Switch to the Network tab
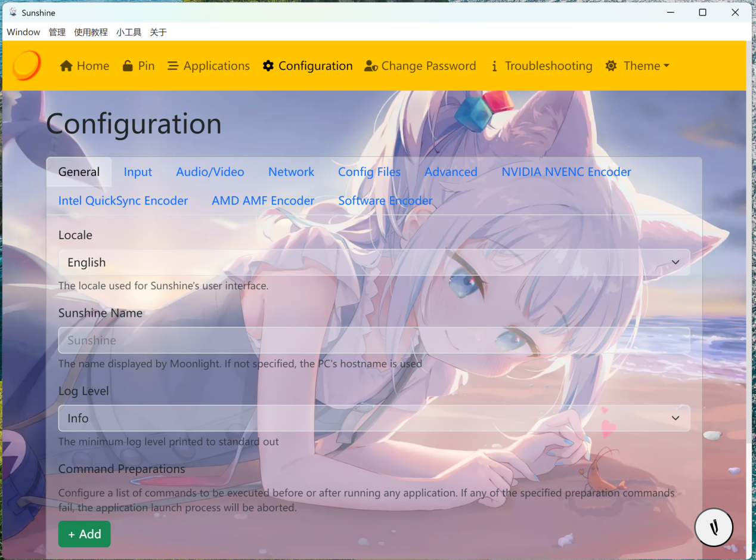The image size is (756, 560). click(x=291, y=172)
